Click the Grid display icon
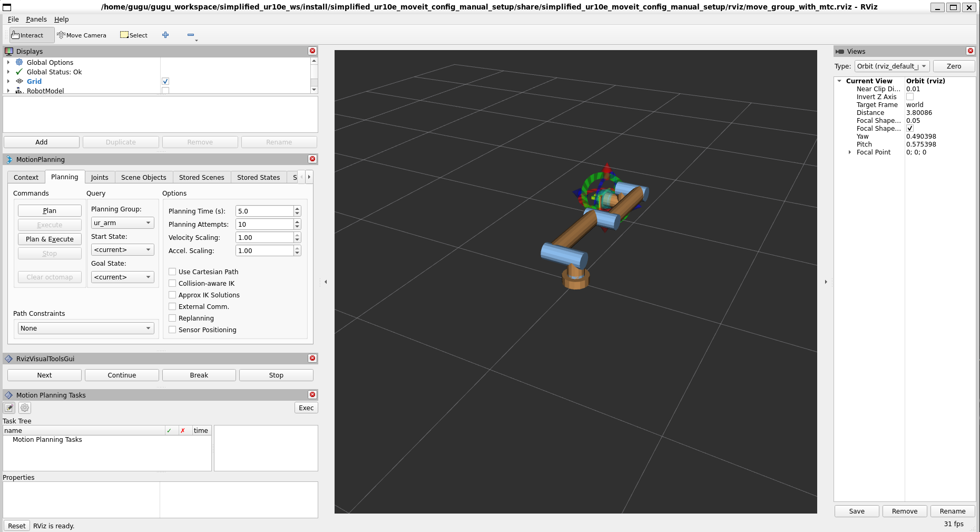 (19, 81)
